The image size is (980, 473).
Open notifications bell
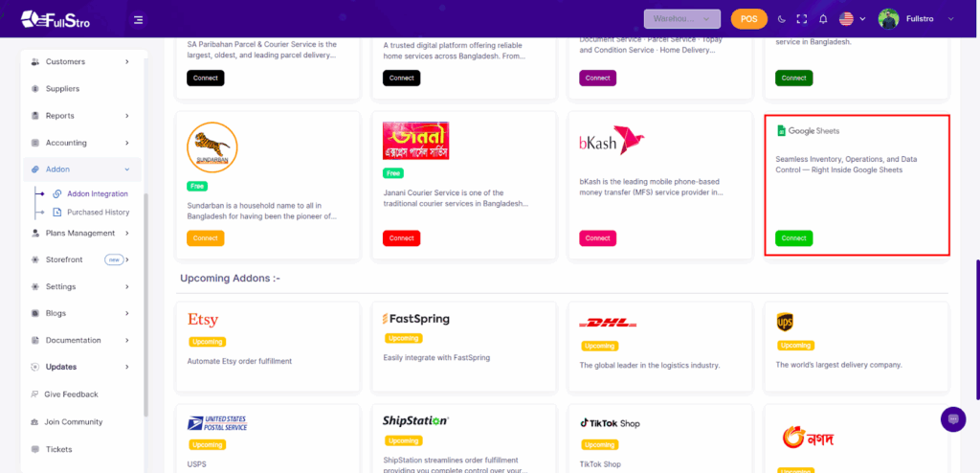[823, 18]
